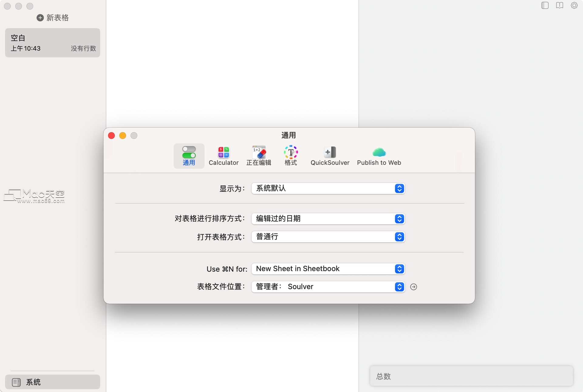Open the 对表格进行排序方式 dropdown
The width and height of the screenshot is (583, 392).
tap(328, 219)
